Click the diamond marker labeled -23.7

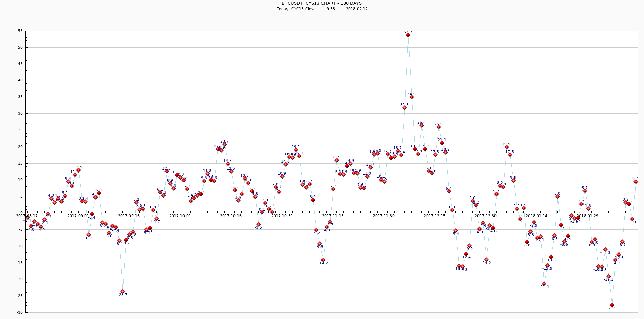point(123,292)
